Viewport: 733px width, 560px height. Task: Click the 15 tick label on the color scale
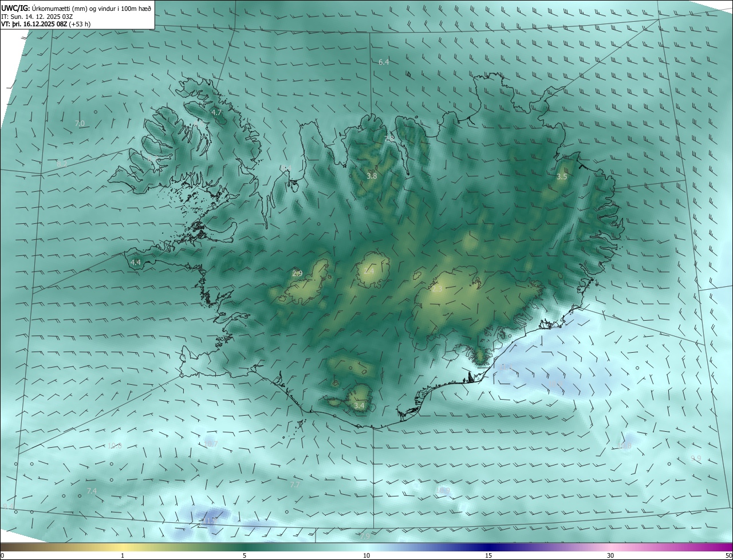[x=488, y=555]
